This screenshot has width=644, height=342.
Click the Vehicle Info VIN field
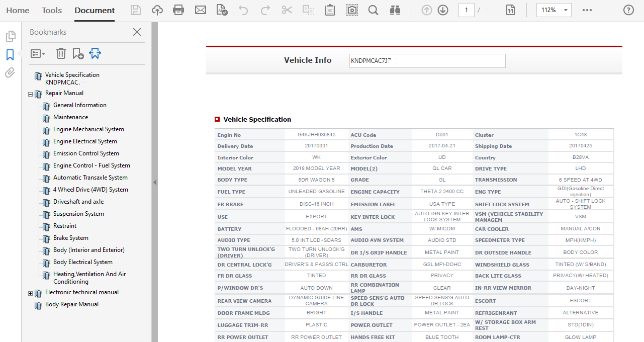[x=427, y=61]
